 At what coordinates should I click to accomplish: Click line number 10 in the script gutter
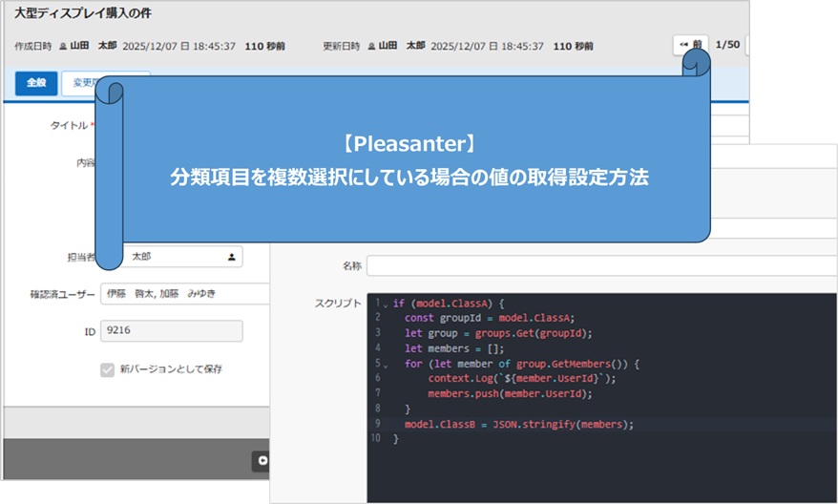376,438
